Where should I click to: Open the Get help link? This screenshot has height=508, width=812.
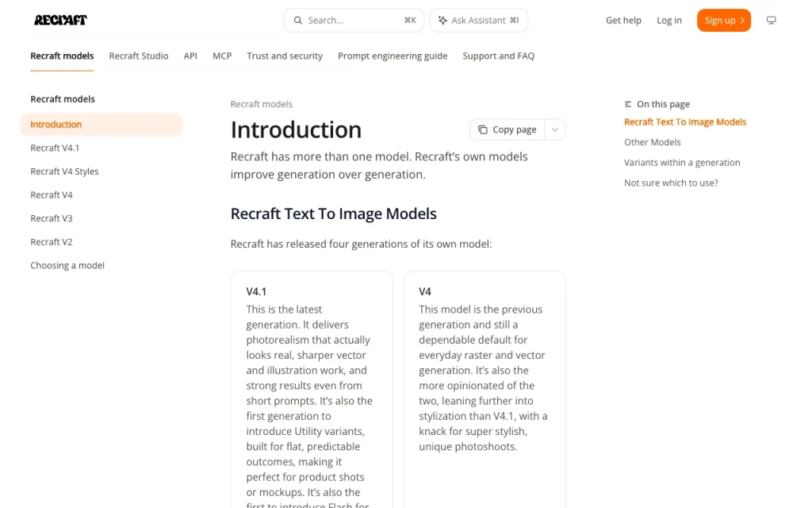coord(623,20)
